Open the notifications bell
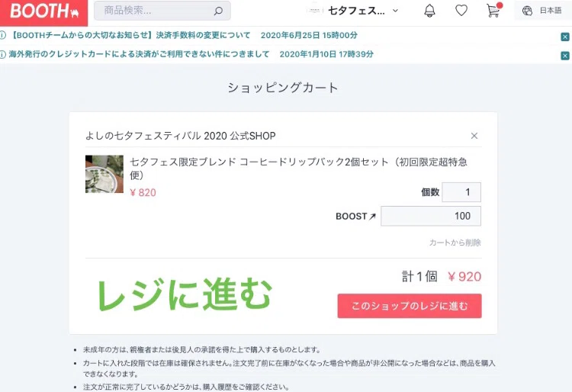This screenshot has width=572, height=392. (429, 11)
